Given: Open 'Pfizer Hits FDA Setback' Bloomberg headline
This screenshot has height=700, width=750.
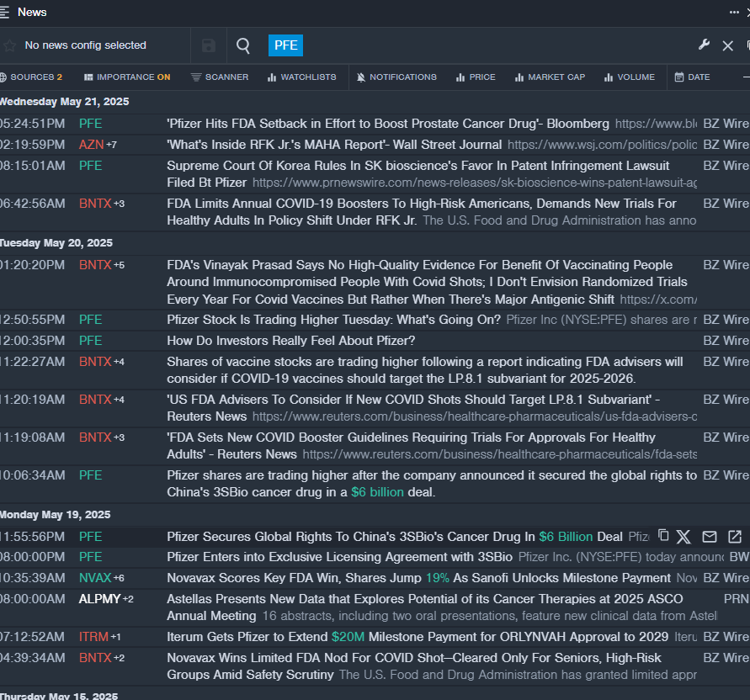Looking at the screenshot, I should pyautogui.click(x=388, y=124).
